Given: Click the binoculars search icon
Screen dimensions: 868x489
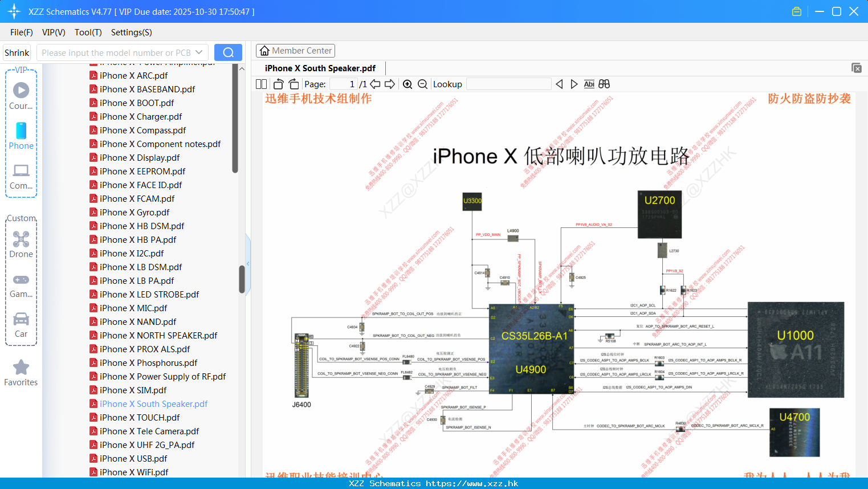Looking at the screenshot, I should point(604,84).
